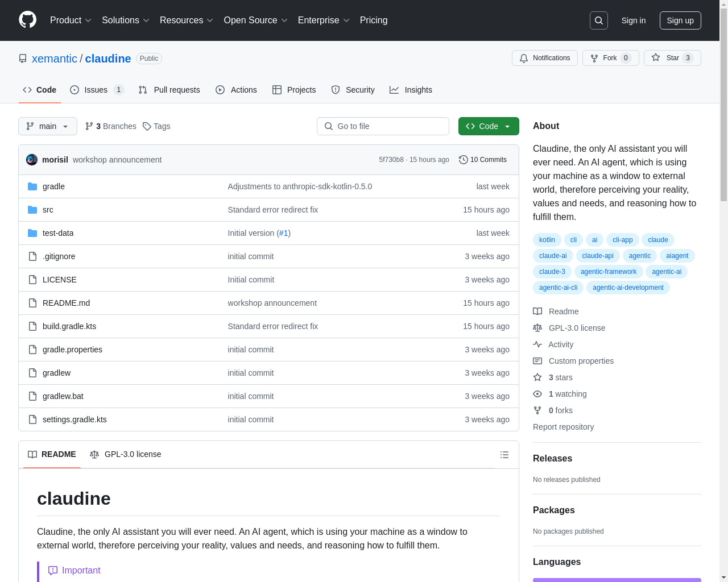
Task: Click the purple Languages bar
Action: tap(617, 580)
